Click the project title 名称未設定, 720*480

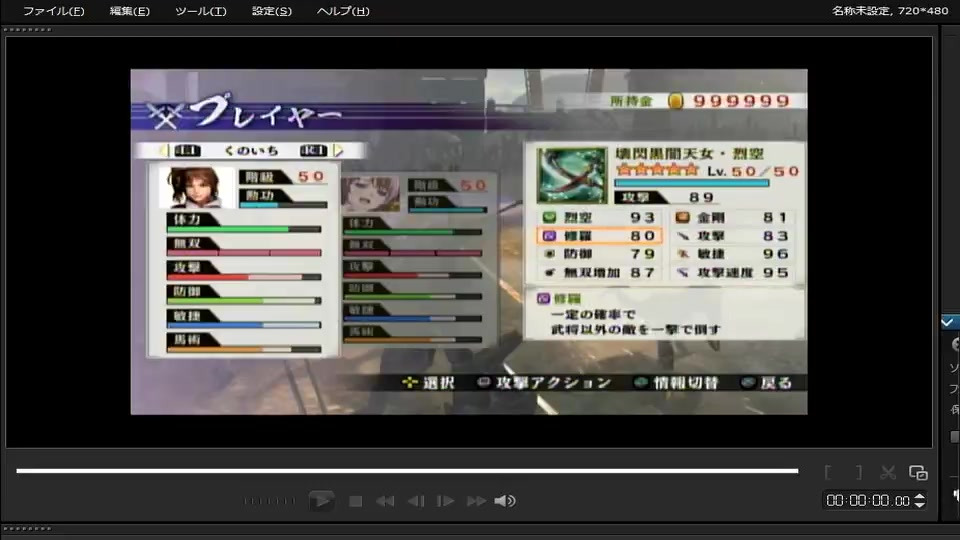(890, 10)
